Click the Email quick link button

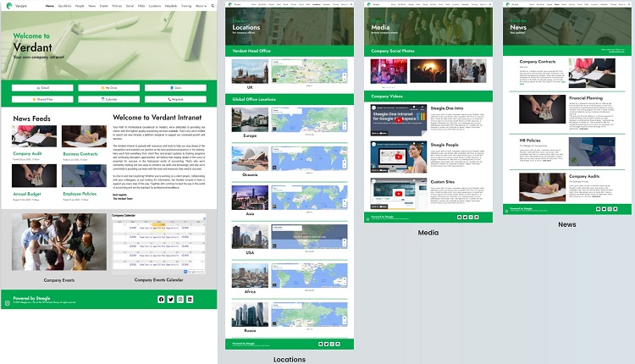(42, 88)
